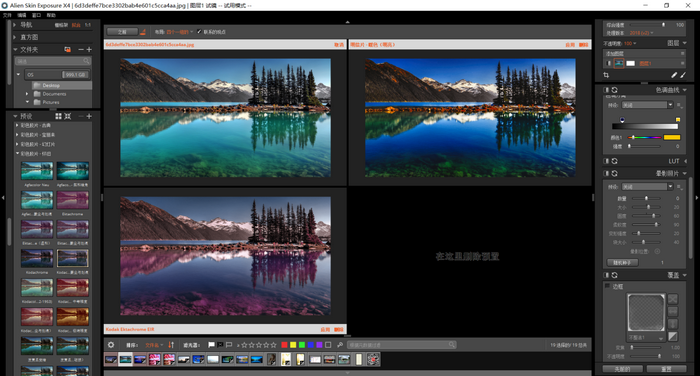Open the 预设 preset dropdown under 色调曲线
This screenshot has width=700, height=376.
point(647,105)
